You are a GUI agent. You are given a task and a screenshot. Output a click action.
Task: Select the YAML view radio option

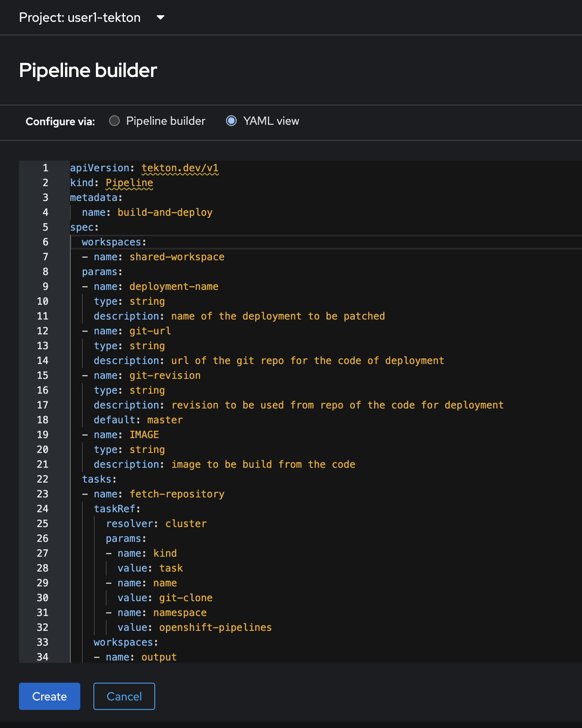[x=231, y=121]
